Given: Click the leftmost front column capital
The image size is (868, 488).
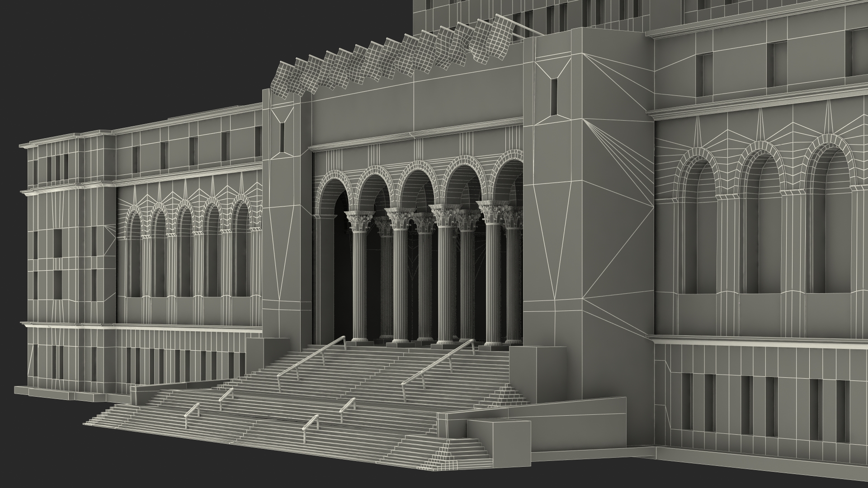Looking at the screenshot, I should (x=359, y=221).
